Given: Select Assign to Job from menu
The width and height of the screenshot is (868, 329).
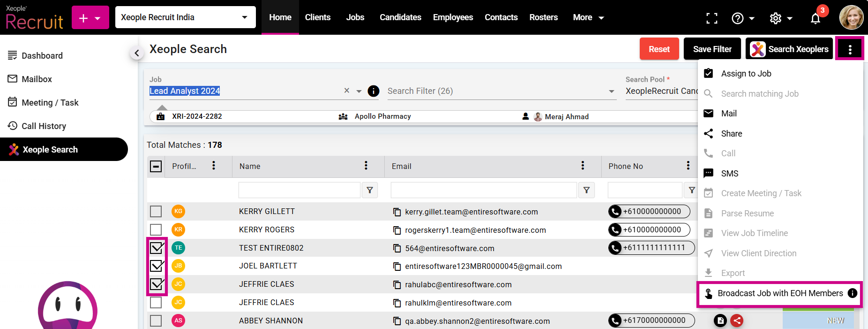Looking at the screenshot, I should coord(746,74).
